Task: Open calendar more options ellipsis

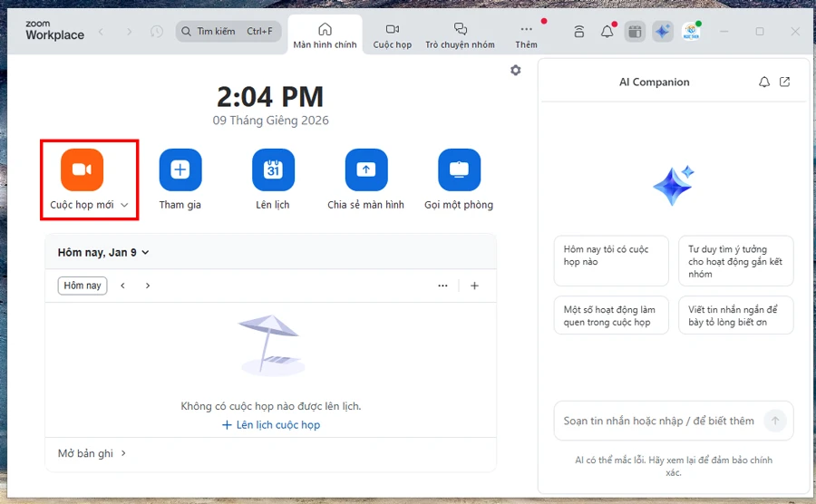Action: click(442, 286)
